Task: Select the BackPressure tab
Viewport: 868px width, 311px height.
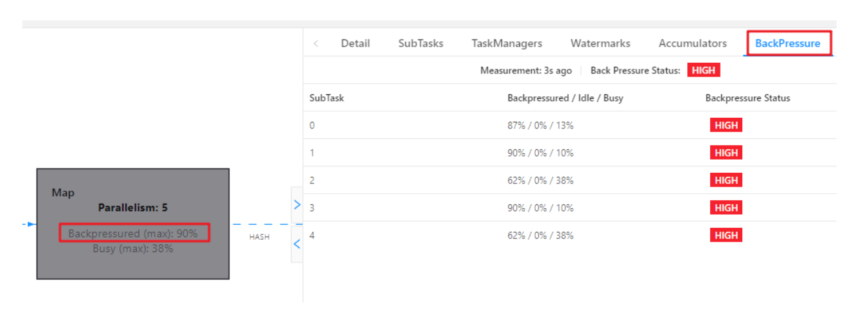Action: [x=787, y=44]
